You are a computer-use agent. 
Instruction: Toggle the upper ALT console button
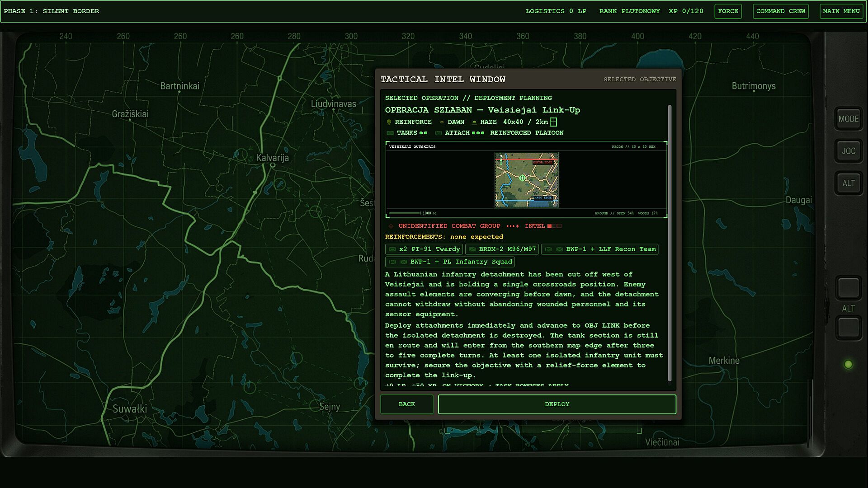point(849,183)
